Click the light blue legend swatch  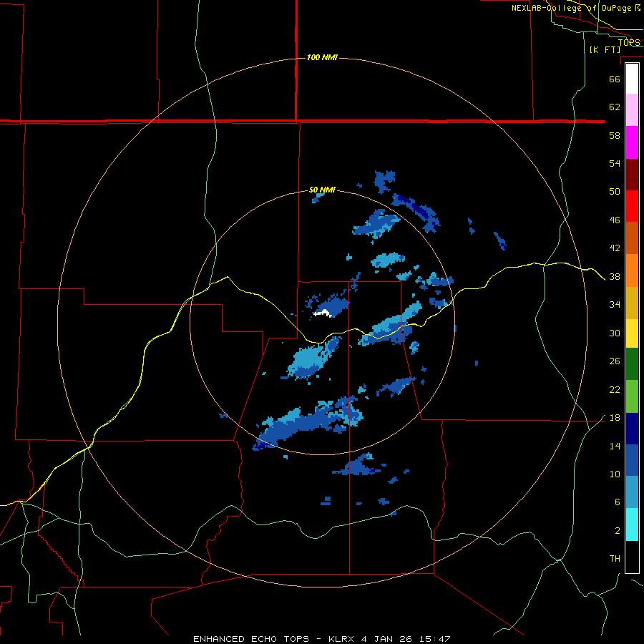pos(632,492)
